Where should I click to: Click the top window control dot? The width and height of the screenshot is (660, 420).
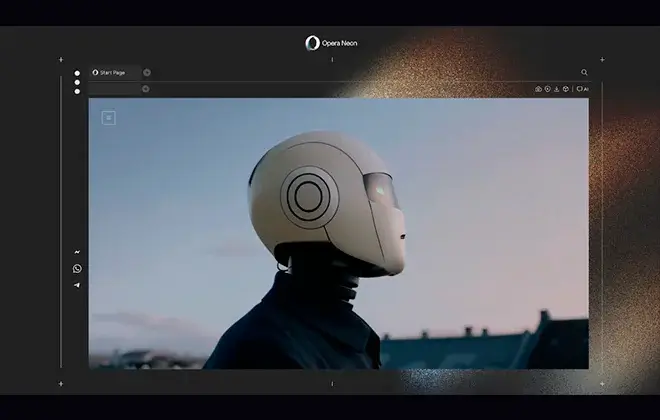[77, 73]
